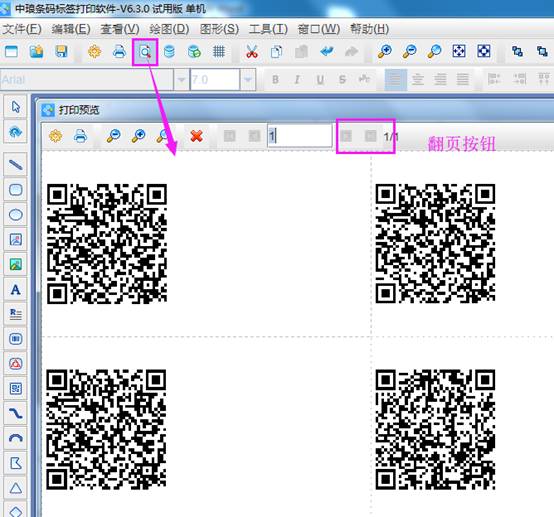This screenshot has height=517, width=554.
Task: Toggle the grid display icon
Action: click(x=219, y=52)
